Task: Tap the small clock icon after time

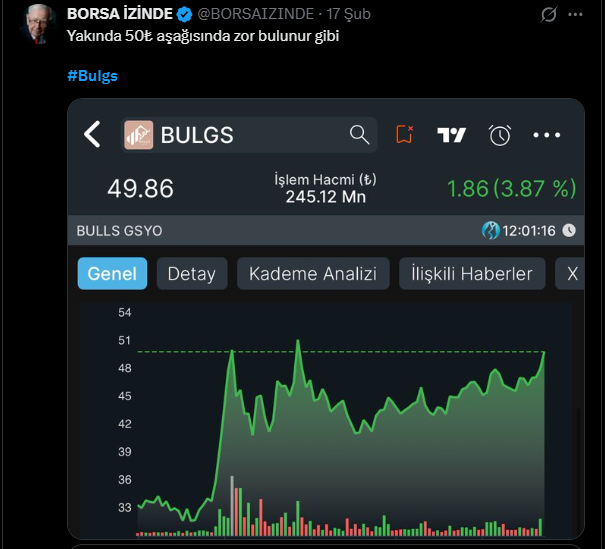Action: coord(569,230)
